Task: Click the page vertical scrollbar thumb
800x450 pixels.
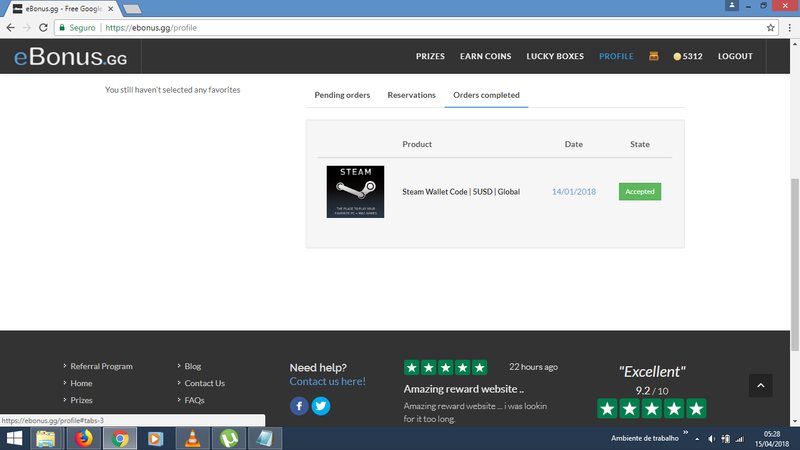Action: [x=795, y=264]
